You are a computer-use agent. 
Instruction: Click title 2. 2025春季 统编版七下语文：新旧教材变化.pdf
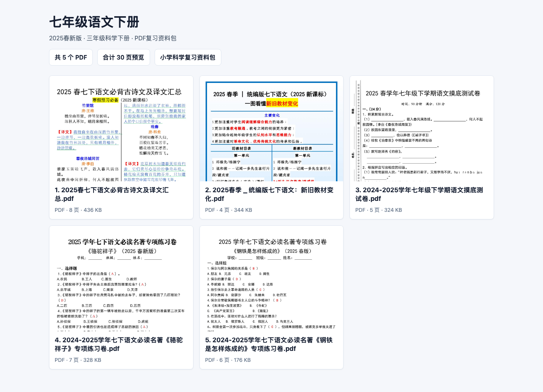(x=269, y=194)
